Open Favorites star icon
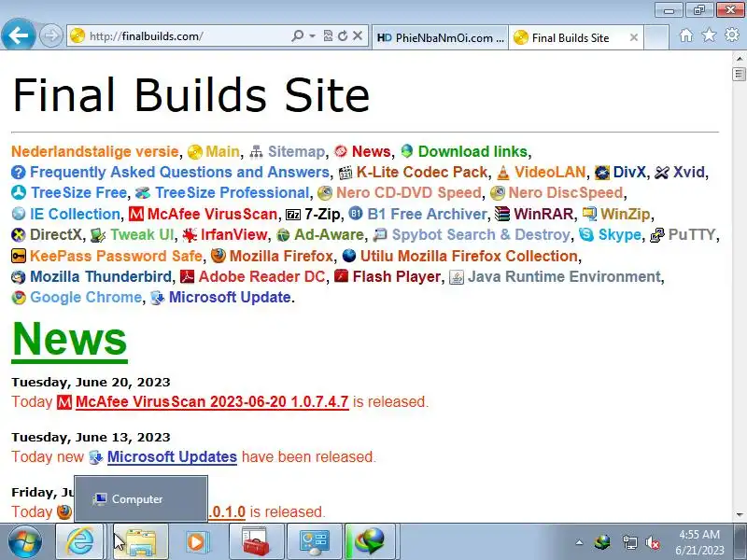Screen dimensions: 747x560 (x=709, y=35)
